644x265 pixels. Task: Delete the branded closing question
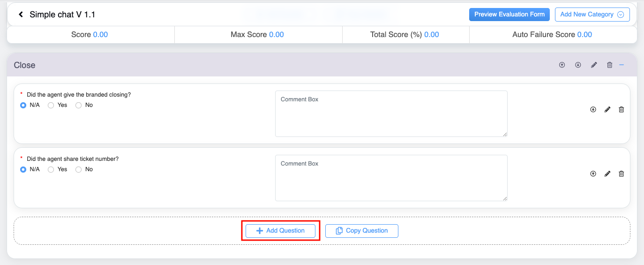point(622,110)
